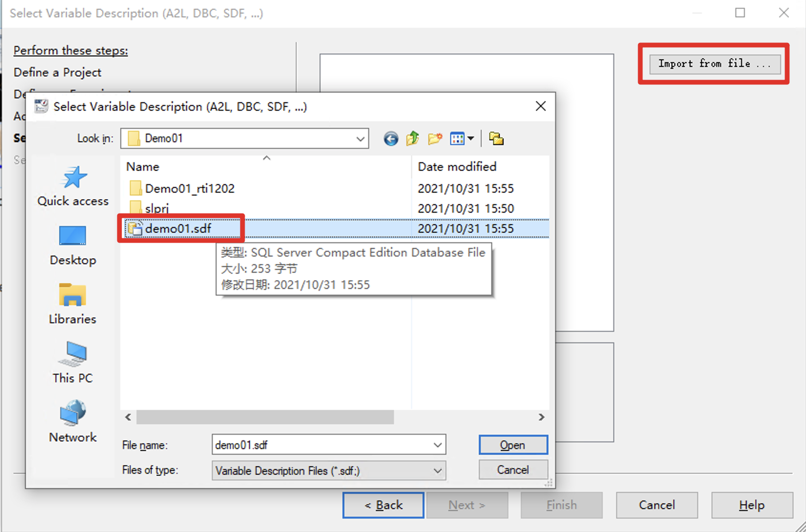Viewport: 806px width, 532px height.
Task: Open Libraries in the places bar
Action: pos(73,304)
